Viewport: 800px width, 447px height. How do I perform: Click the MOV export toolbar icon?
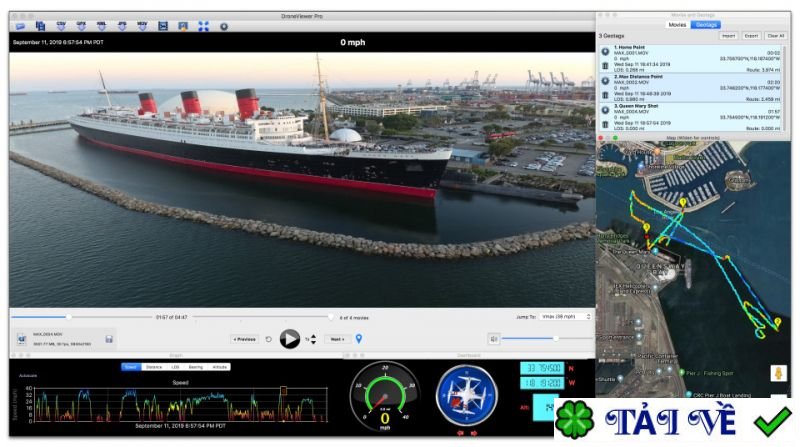[141, 26]
